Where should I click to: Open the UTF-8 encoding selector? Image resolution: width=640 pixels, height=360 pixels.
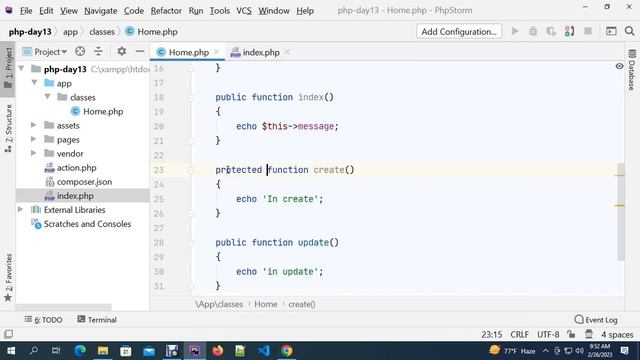click(x=548, y=334)
